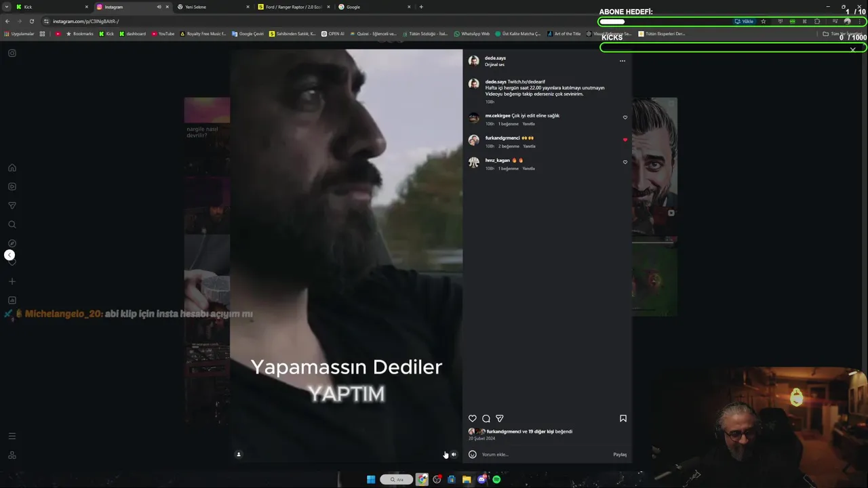Bookmark this page with the star icon

click(764, 21)
